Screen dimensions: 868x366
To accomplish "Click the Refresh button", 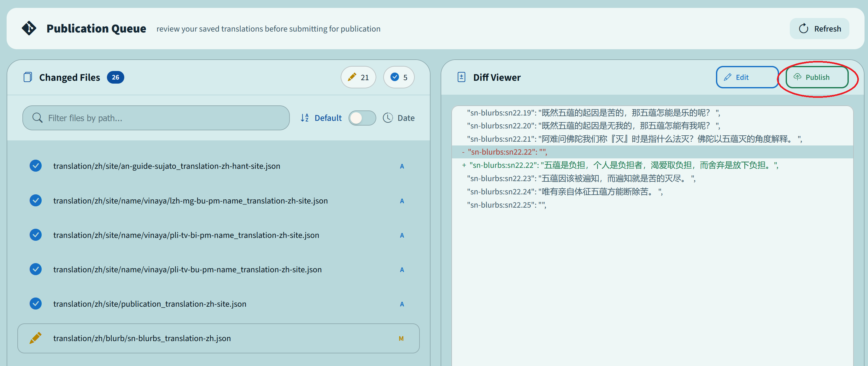I will point(819,29).
